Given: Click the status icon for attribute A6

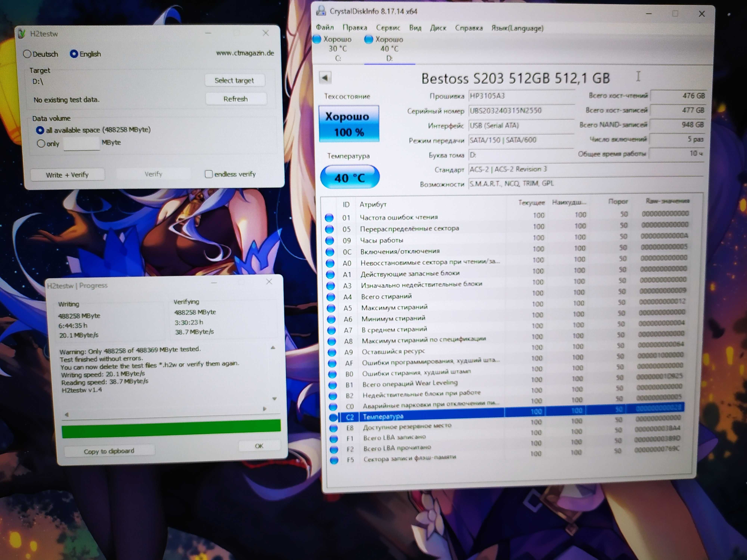Looking at the screenshot, I should [331, 319].
